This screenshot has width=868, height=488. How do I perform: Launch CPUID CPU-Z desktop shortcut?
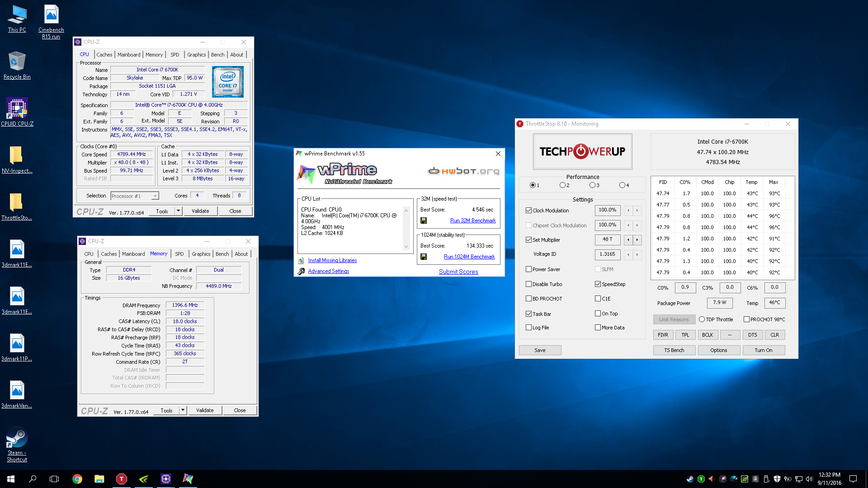coord(17,112)
